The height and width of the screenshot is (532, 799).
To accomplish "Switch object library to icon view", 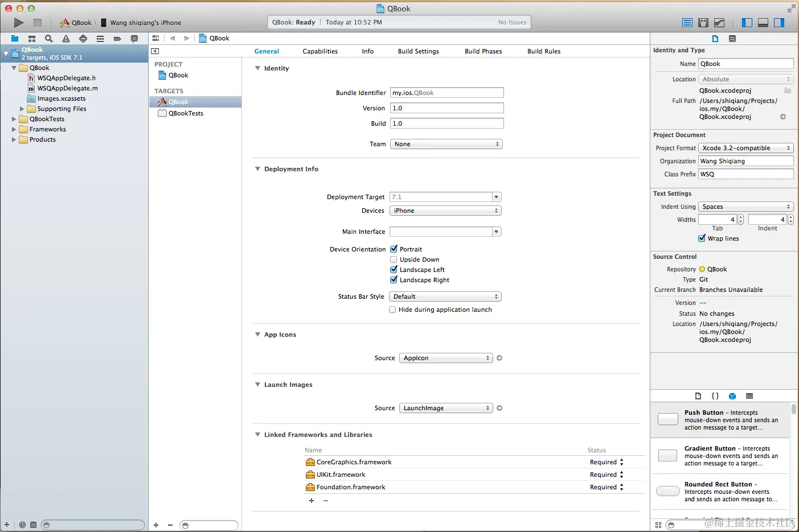I will (658, 525).
